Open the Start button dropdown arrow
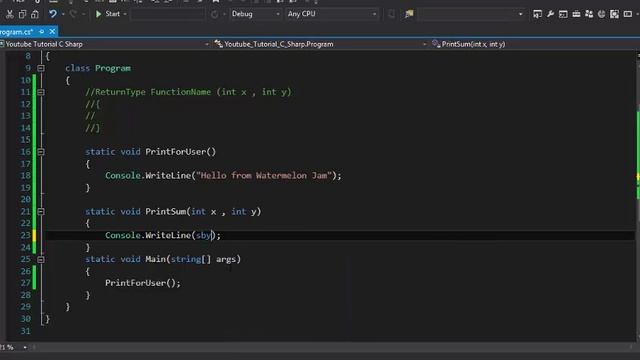Viewport: 640px width, 360px height. [125, 14]
